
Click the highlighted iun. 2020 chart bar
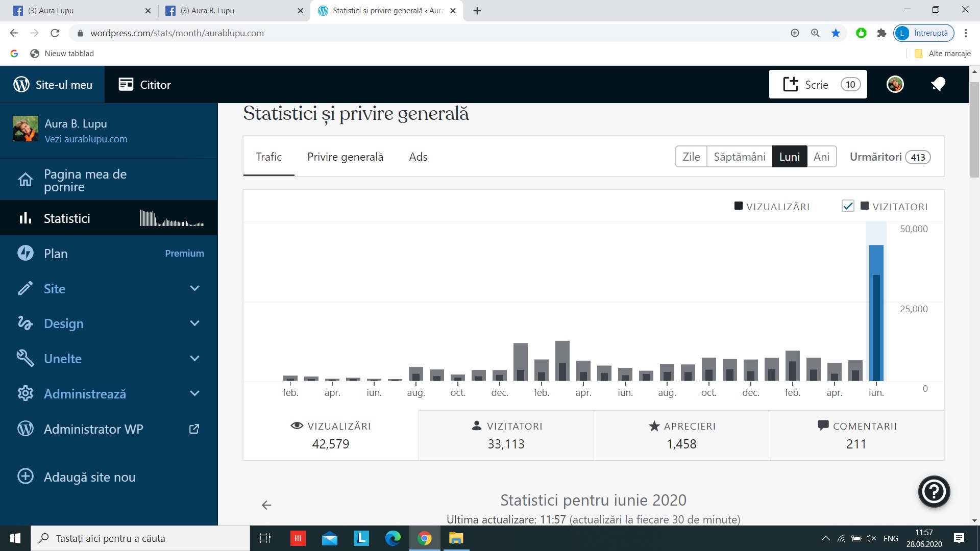876,312
